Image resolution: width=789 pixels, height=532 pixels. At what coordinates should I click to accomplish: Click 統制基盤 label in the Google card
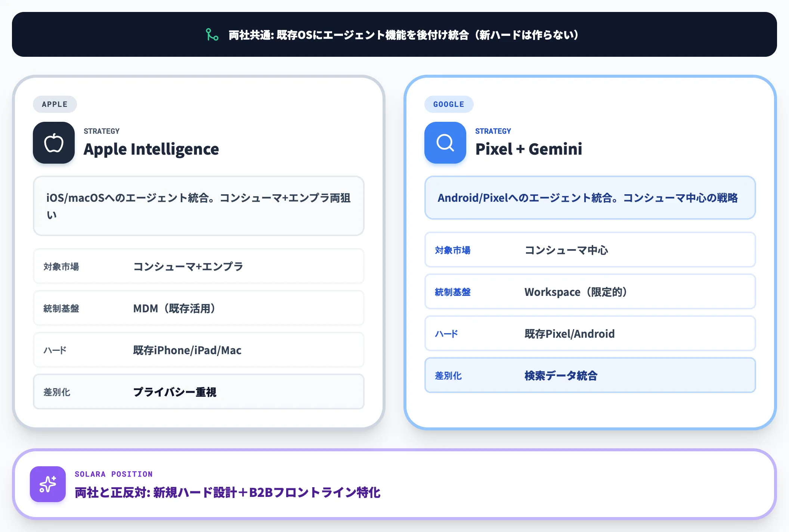point(453,292)
